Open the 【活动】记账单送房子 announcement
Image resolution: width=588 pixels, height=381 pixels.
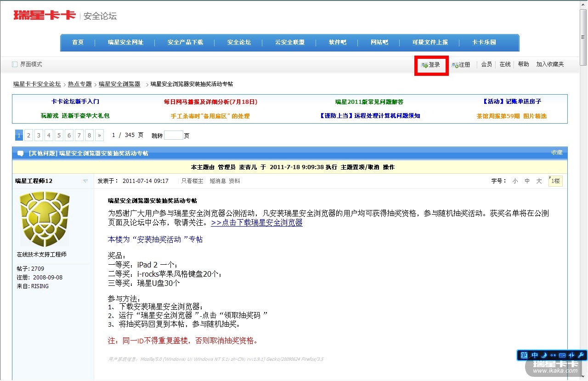[512, 102]
